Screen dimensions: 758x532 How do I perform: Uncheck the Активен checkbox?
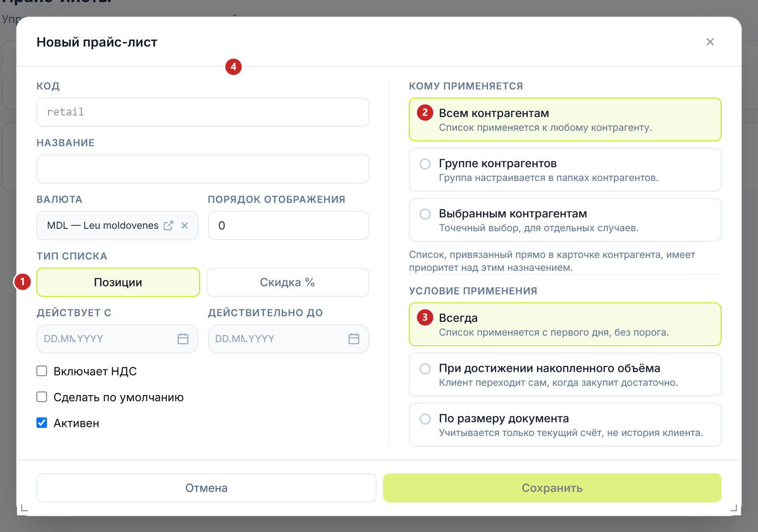coord(42,423)
